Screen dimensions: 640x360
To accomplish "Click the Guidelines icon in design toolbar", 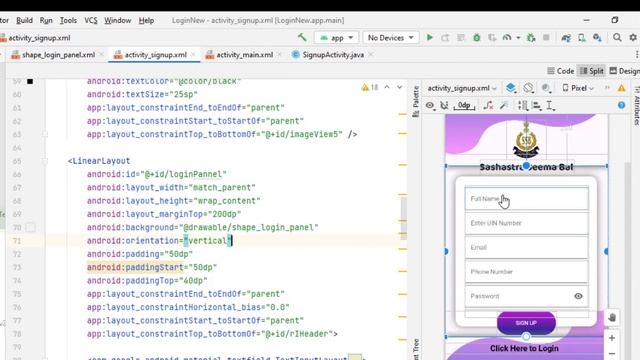I will (550, 106).
